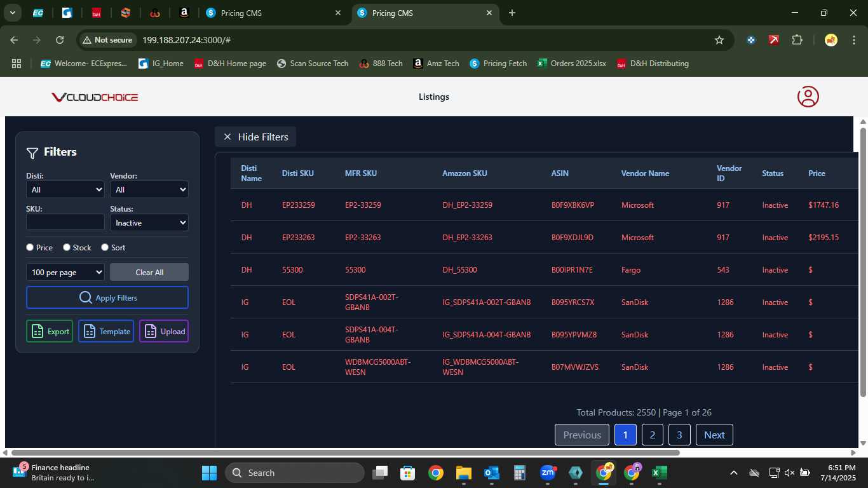Switch to the Amazon browser tab
This screenshot has height=488, width=868.
[184, 13]
